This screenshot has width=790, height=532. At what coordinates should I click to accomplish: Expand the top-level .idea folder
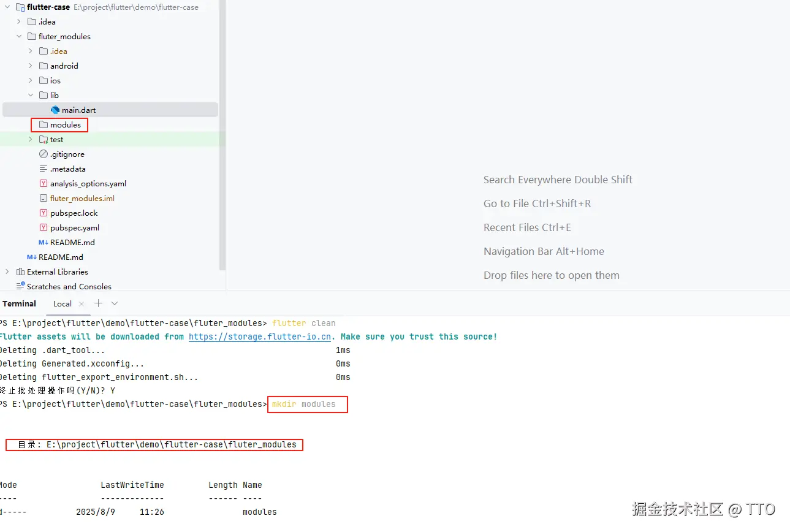point(19,22)
